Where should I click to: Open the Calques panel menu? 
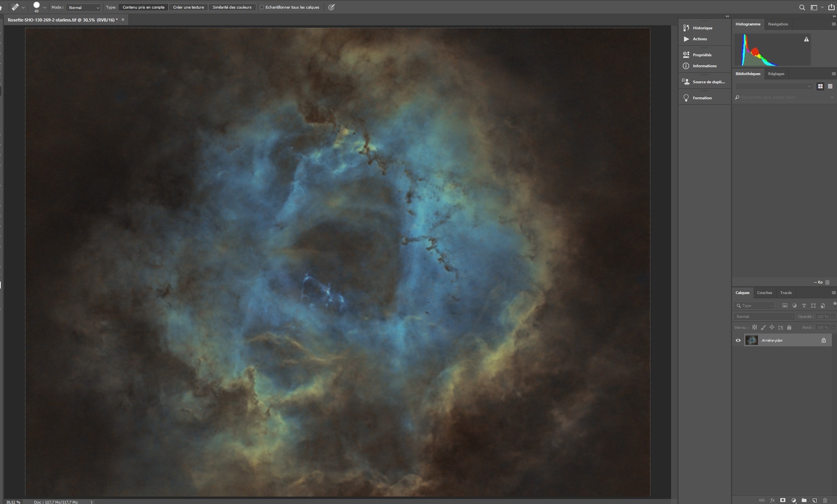coord(833,292)
